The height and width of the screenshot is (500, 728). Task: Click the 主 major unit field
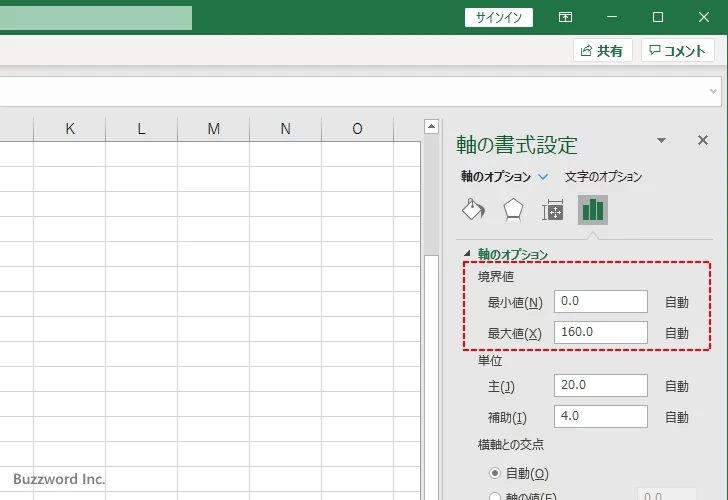(600, 386)
